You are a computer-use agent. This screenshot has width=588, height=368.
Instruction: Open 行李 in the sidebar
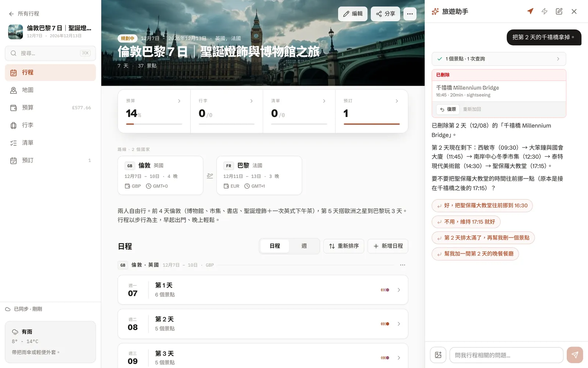(x=50, y=125)
